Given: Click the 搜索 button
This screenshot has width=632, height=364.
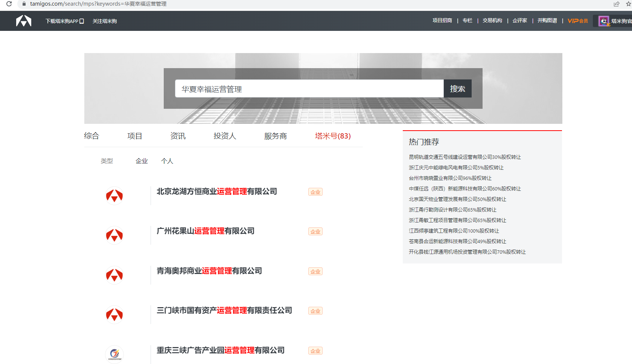Looking at the screenshot, I should [458, 89].
